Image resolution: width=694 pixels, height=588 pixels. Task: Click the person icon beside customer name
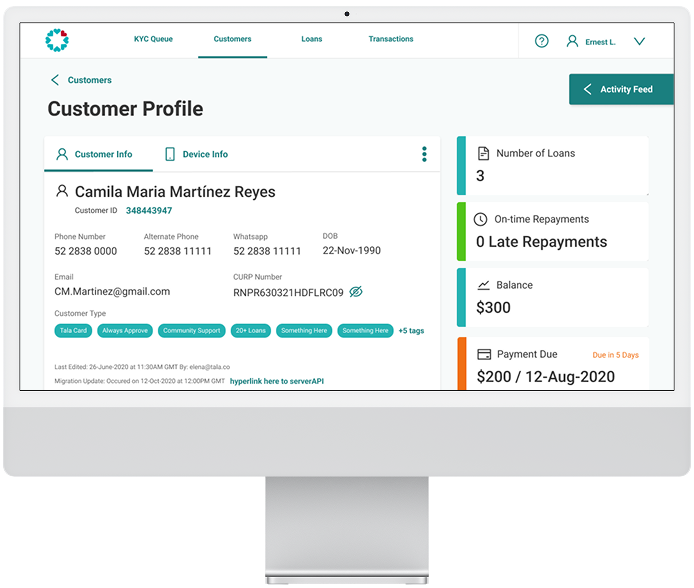pos(62,191)
